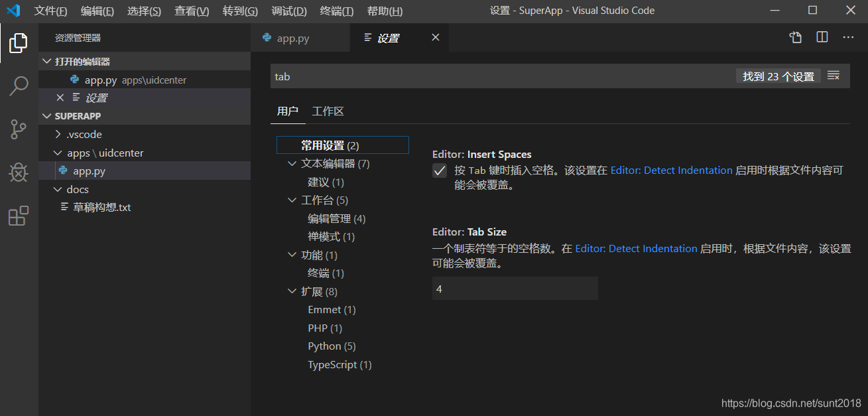Open the Debug view bug icon
868x416 pixels.
19,173
